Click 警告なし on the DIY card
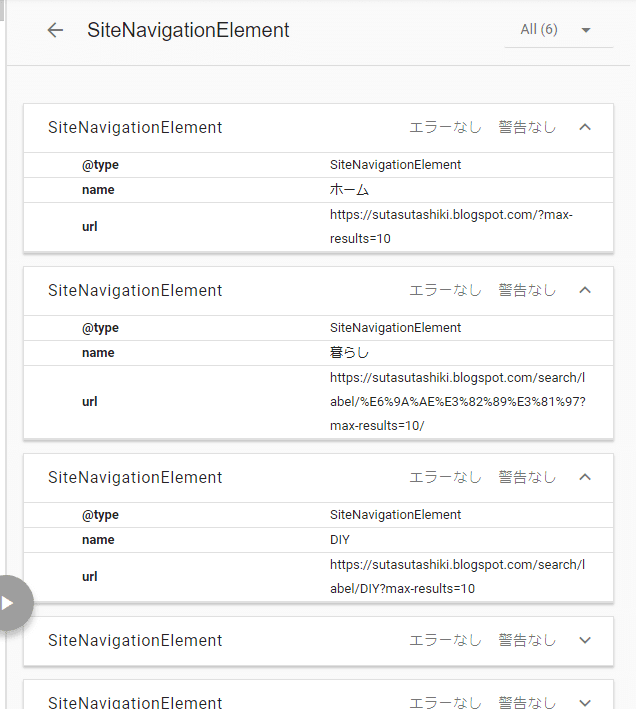This screenshot has width=636, height=709. pos(527,477)
